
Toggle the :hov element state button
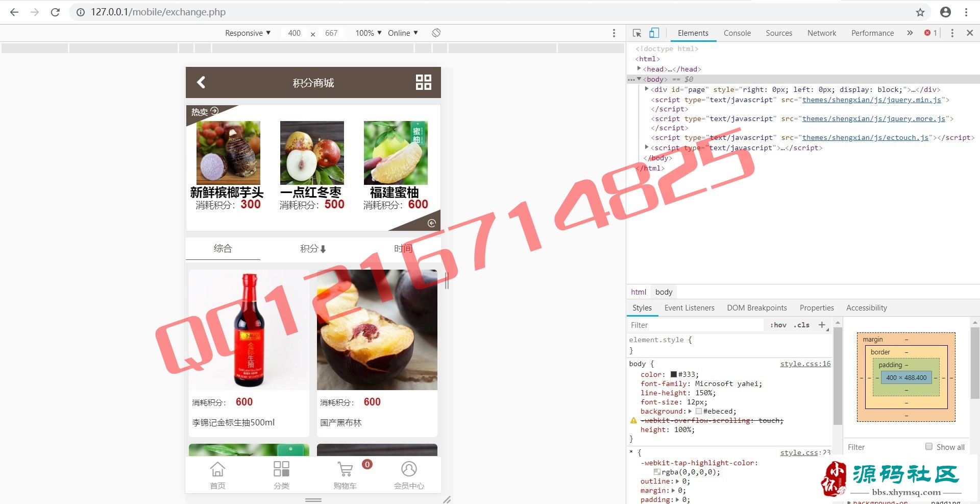(x=778, y=325)
